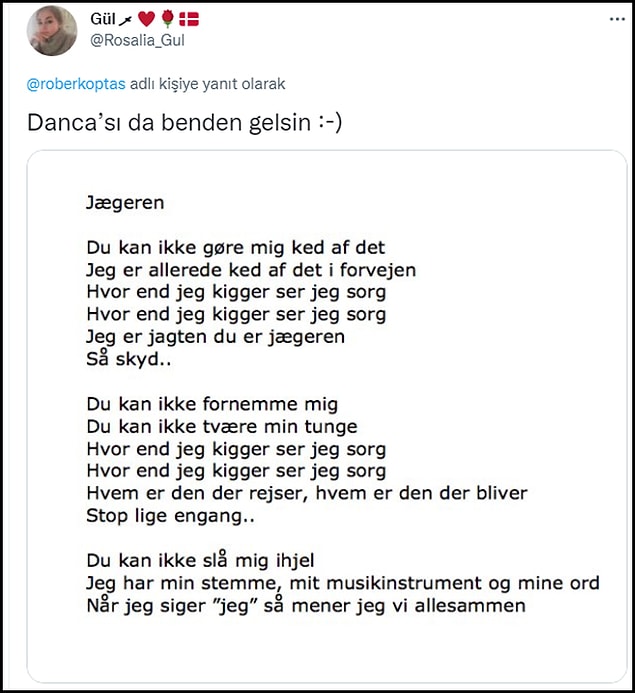Select the tweet text 'Danca'sı da benden gelsin'

pos(169,122)
